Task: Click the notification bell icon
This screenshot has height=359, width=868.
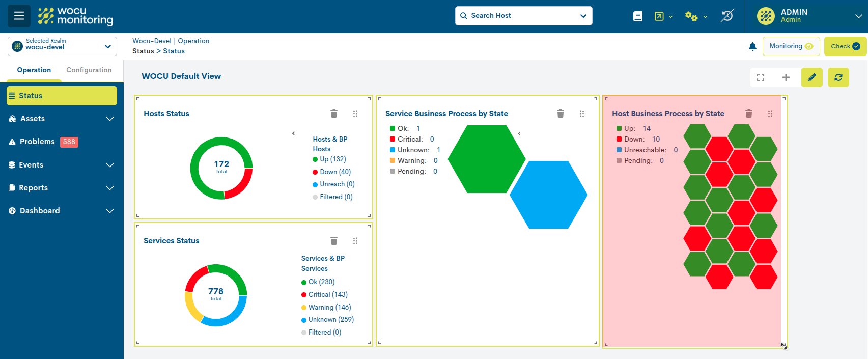Action: pyautogui.click(x=752, y=47)
